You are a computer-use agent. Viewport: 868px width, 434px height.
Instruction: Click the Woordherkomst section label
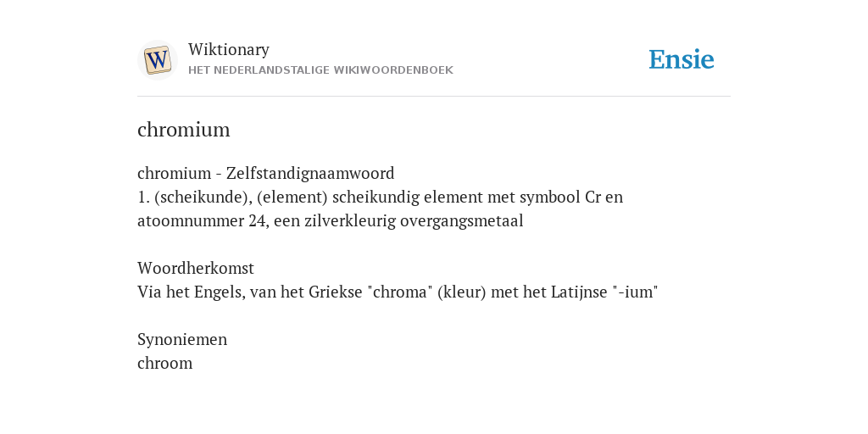click(x=196, y=269)
